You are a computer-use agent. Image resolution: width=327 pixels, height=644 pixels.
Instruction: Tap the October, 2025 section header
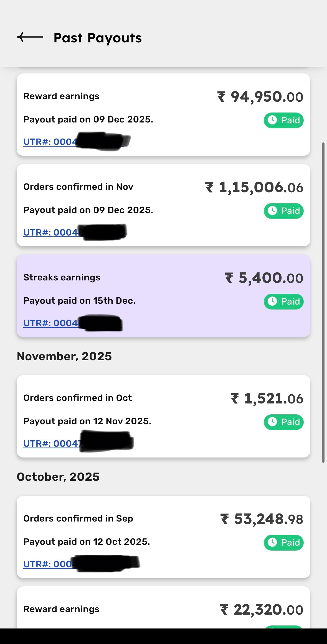(58, 477)
